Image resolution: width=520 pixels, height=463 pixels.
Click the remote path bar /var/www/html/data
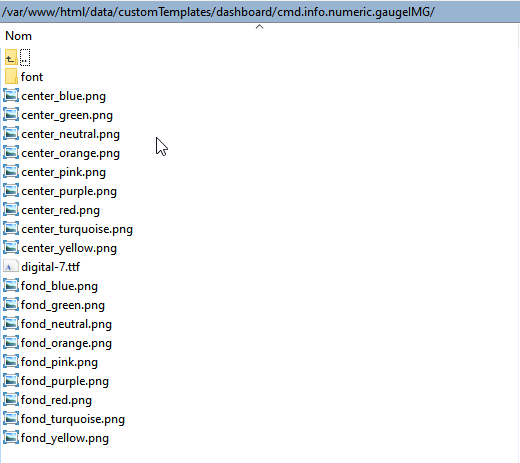pyautogui.click(x=260, y=12)
